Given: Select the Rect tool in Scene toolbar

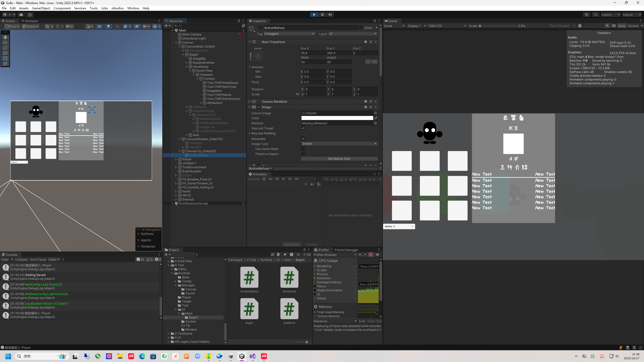Looking at the screenshot, I should pos(5,58).
